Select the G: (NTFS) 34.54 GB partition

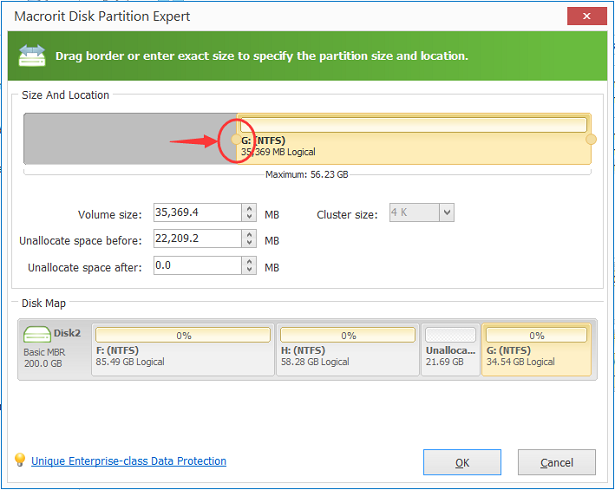pos(536,350)
